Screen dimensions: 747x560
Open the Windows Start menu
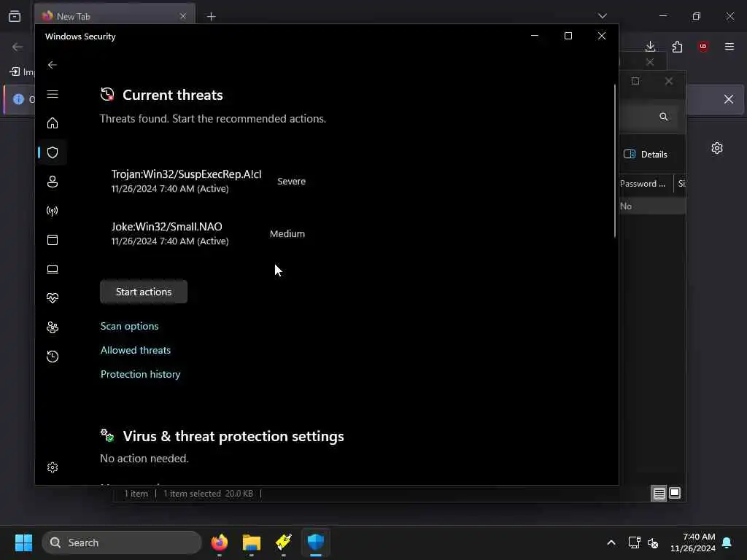[x=23, y=542]
